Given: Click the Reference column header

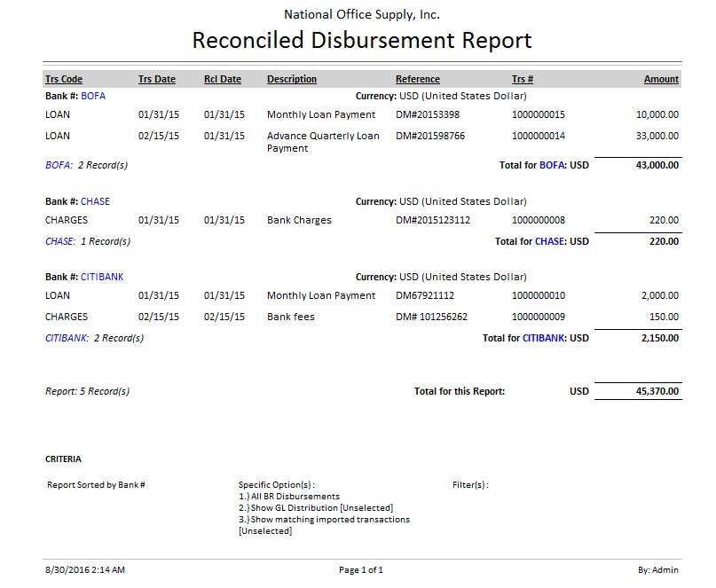Looking at the screenshot, I should point(418,79).
